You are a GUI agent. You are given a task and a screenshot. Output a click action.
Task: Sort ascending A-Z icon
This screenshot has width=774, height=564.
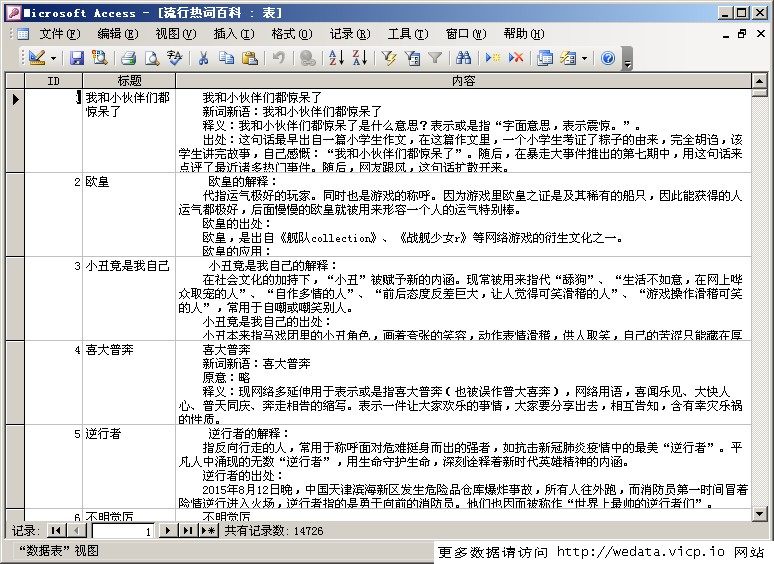tap(336, 58)
